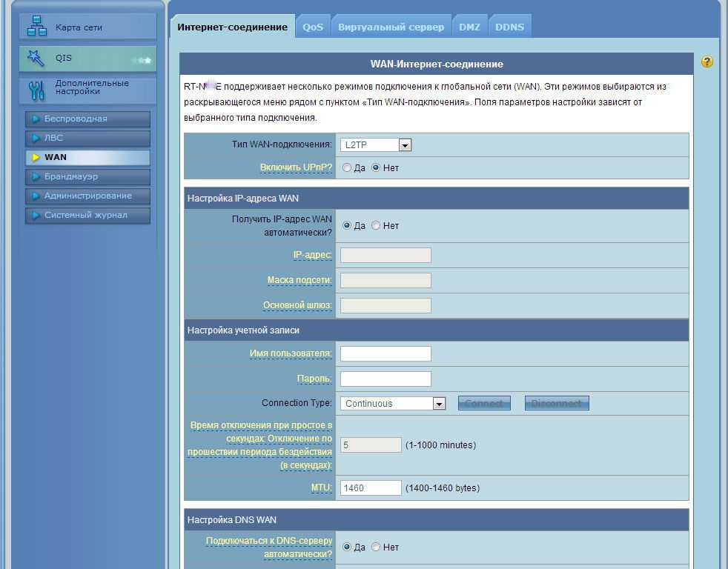Select Нет for automatic WAN IP address
Image resolution: width=728 pixels, height=569 pixels.
(376, 226)
